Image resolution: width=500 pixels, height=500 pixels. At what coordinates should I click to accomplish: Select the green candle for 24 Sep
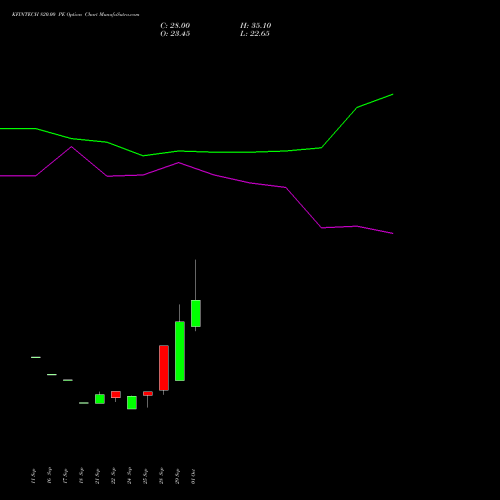click(132, 402)
